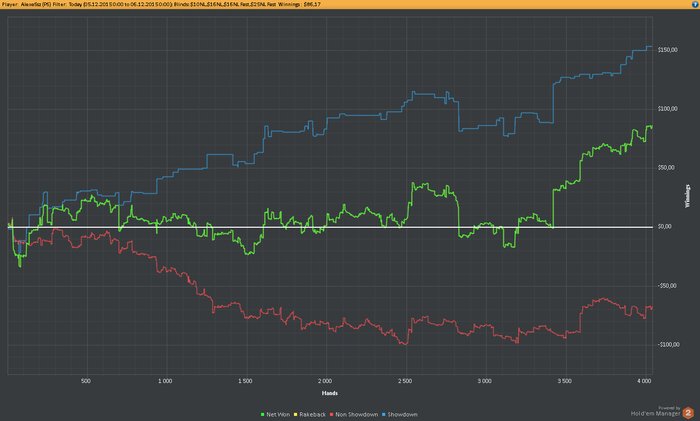Toggle the Non Showdown legend series
This screenshot has height=421, width=700.
click(354, 414)
